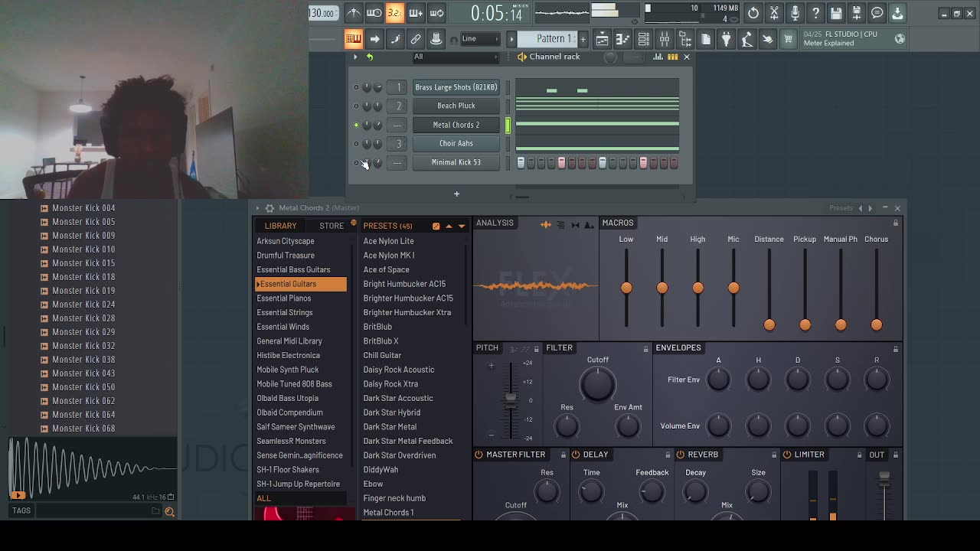
Task: Open the help question mark button
Action: (815, 13)
